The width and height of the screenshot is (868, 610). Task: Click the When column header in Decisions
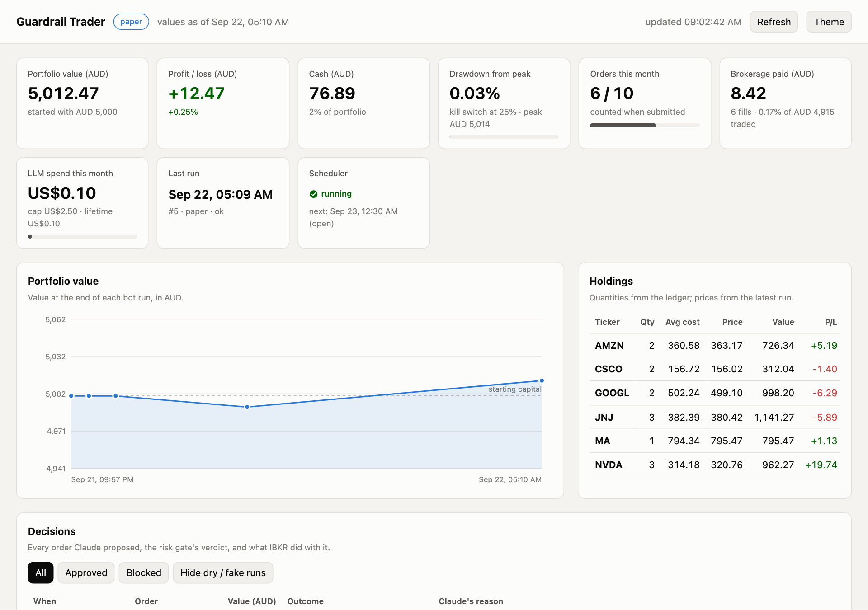point(45,601)
